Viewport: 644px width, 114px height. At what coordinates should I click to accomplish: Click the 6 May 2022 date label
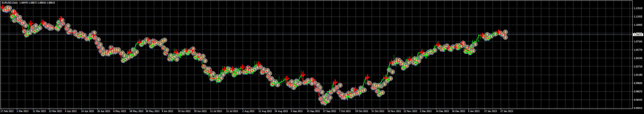[119, 111]
